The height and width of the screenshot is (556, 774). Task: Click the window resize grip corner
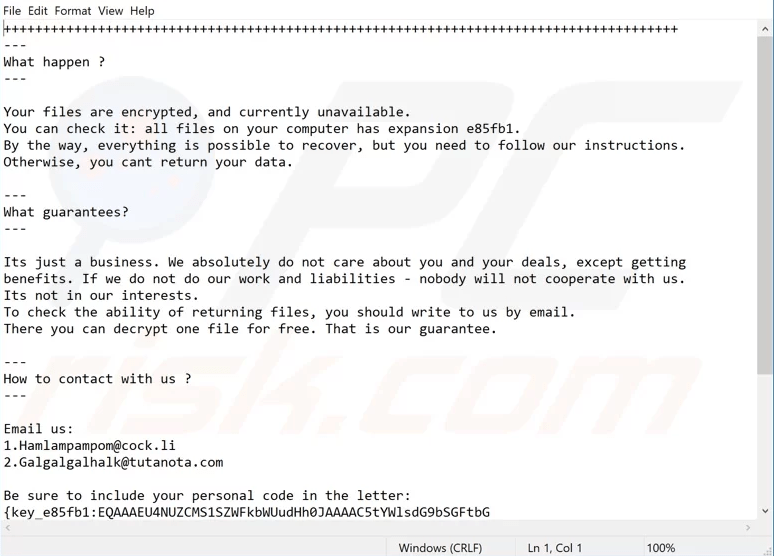(768, 551)
